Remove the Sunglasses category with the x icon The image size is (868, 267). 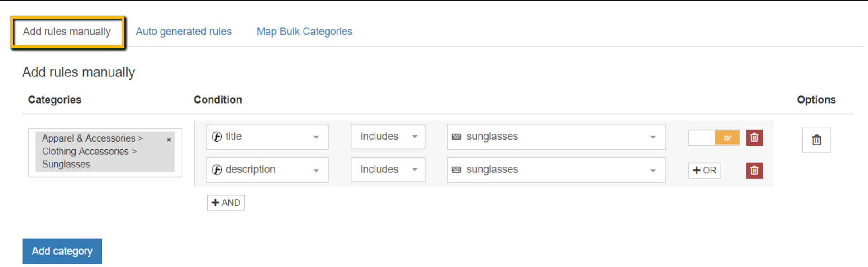[x=169, y=139]
